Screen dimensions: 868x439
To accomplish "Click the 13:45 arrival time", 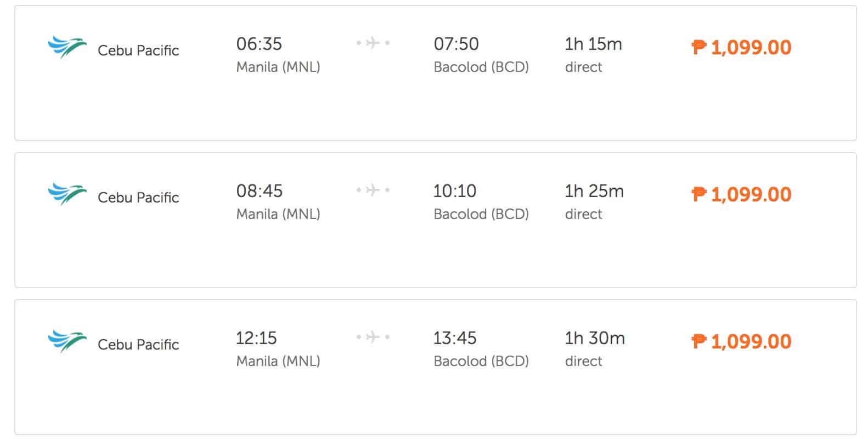I will point(455,338).
